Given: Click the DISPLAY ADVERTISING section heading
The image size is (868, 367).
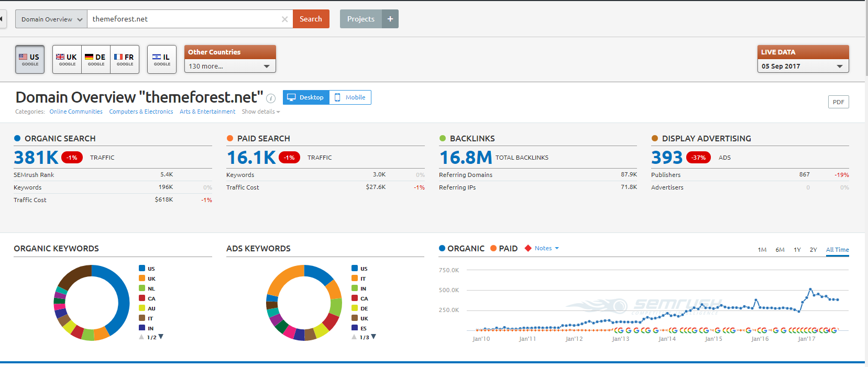Looking at the screenshot, I should pyautogui.click(x=707, y=138).
